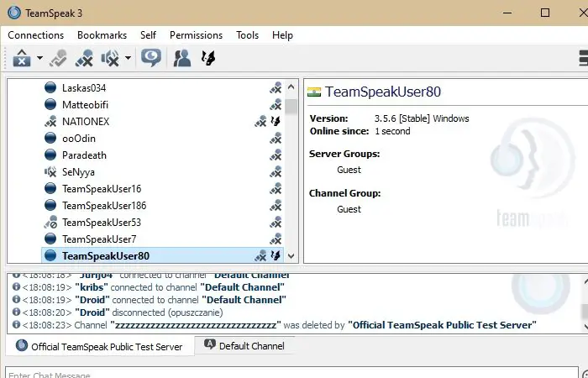Click muted mic icon right of TeamSpeakUser7

click(x=276, y=239)
